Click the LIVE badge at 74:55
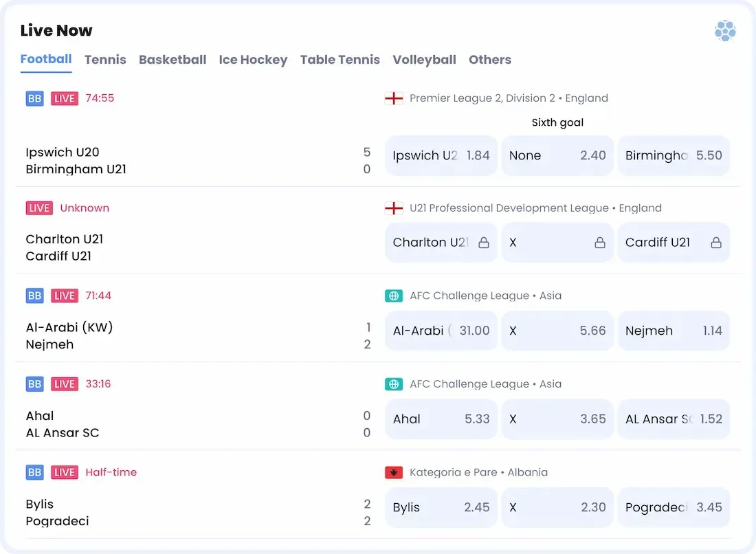The width and height of the screenshot is (756, 554). point(65,98)
